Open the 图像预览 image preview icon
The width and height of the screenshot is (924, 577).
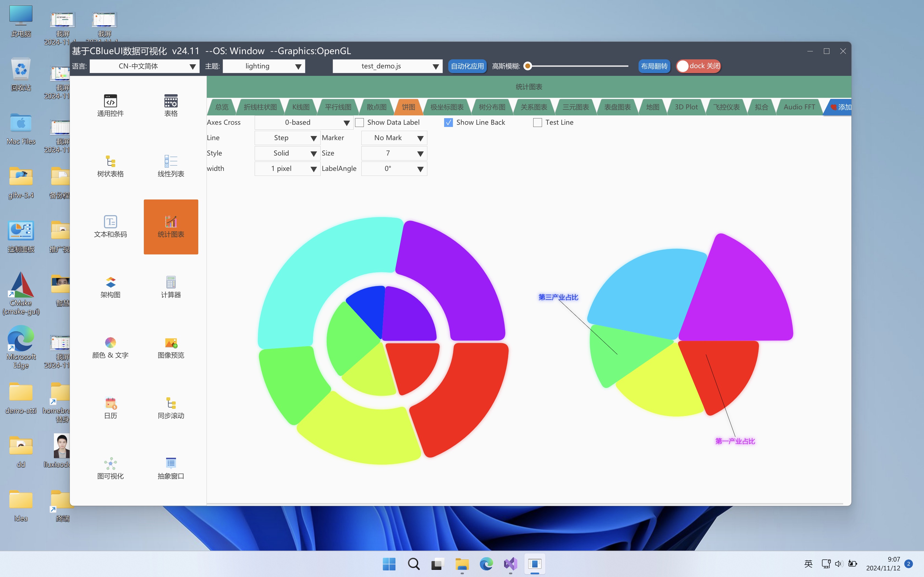pyautogui.click(x=171, y=343)
